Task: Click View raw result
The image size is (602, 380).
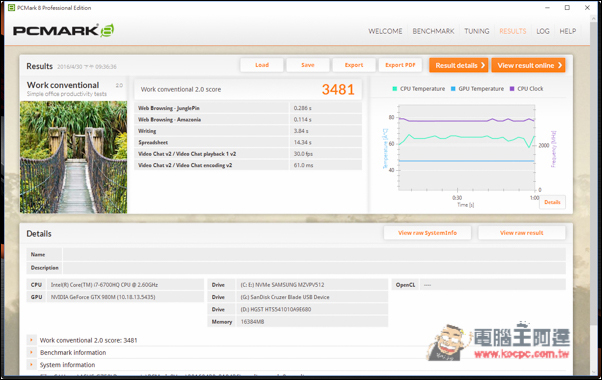Action: tap(521, 233)
